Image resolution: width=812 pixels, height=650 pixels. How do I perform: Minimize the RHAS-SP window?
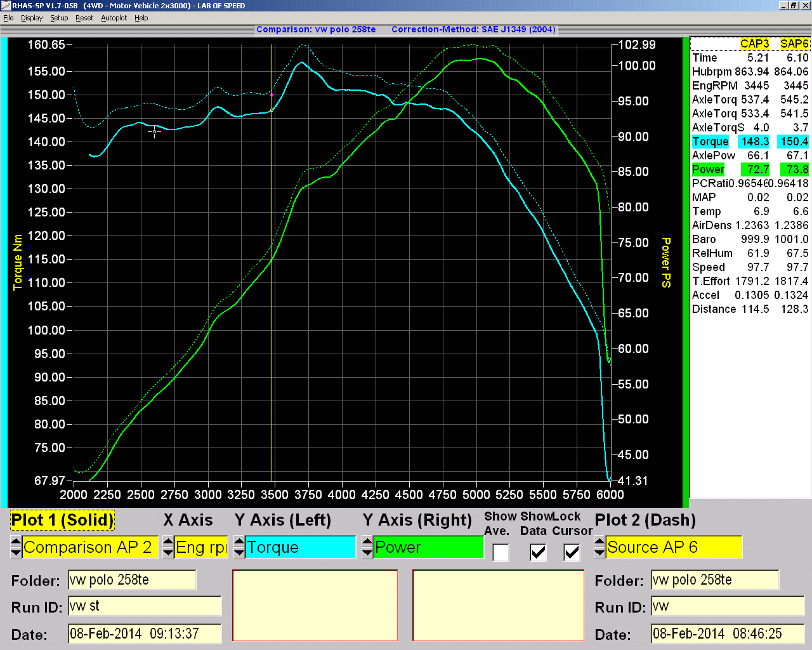click(783, 6)
